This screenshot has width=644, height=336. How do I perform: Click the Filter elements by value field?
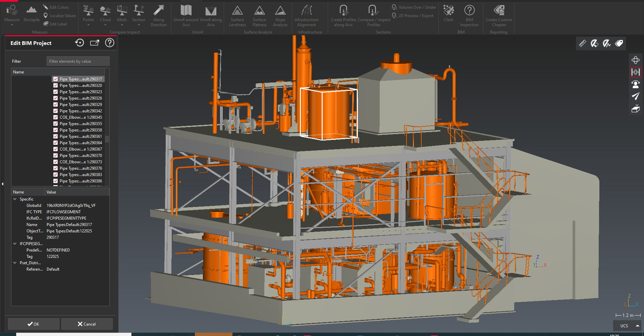(x=78, y=61)
